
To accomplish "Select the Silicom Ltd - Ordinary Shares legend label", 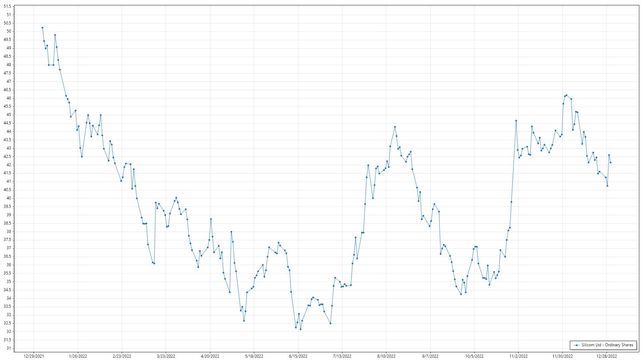I will [x=607, y=345].
